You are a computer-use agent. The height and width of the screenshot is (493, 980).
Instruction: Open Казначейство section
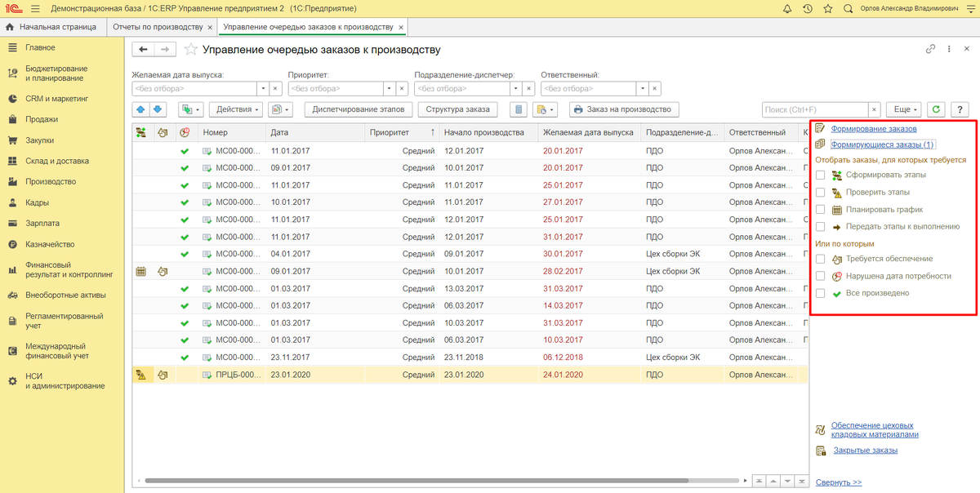click(50, 244)
